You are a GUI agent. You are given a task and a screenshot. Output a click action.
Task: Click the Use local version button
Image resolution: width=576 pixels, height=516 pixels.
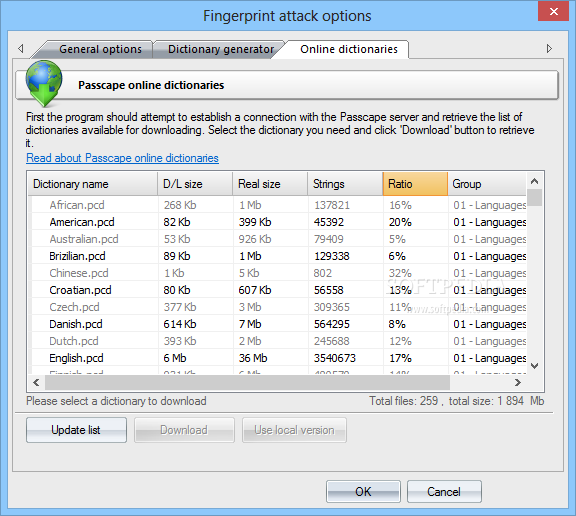coord(294,430)
